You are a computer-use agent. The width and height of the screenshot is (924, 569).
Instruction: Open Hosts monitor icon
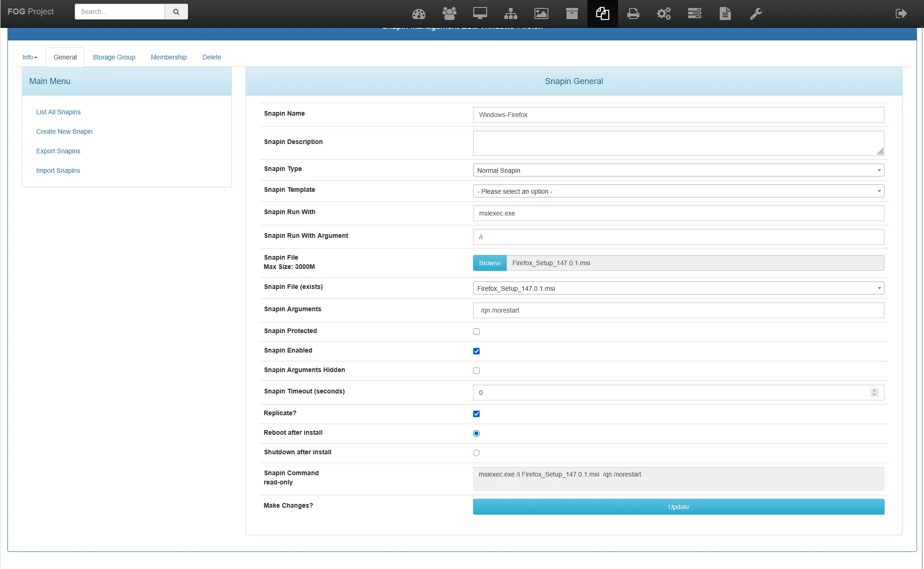[x=480, y=13]
